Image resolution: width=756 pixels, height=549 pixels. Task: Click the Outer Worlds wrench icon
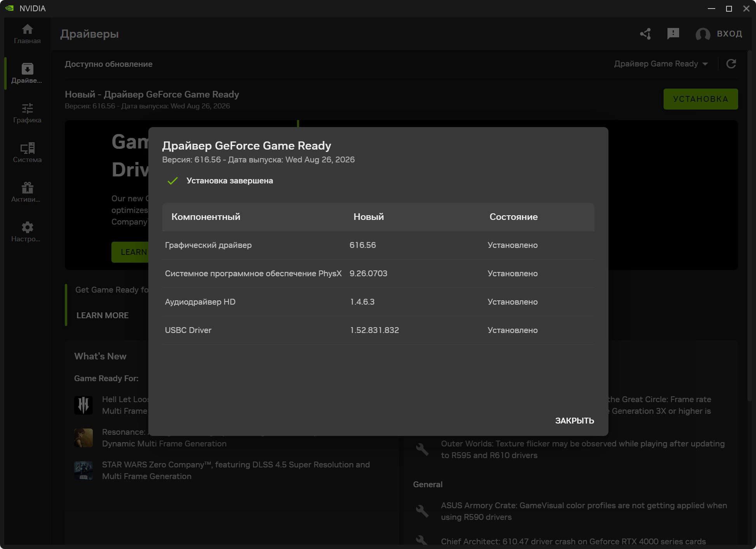(x=422, y=450)
